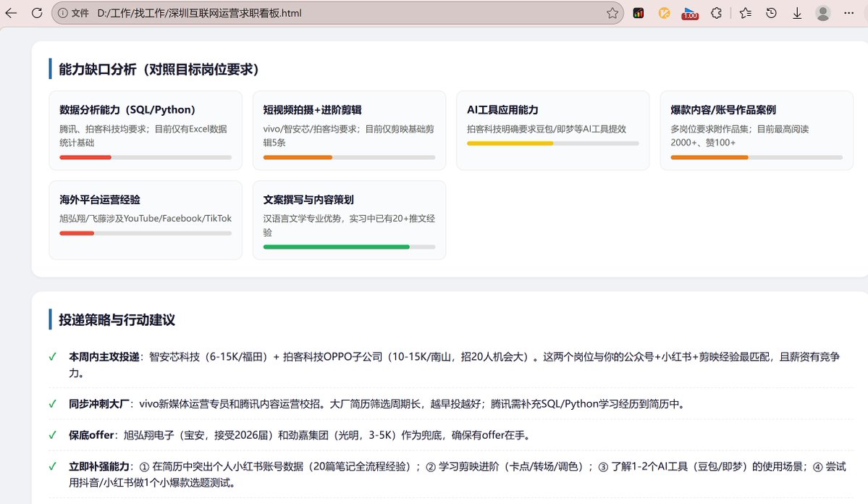This screenshot has height=504, width=868.
Task: Click the bold 保底offer label
Action: click(91, 435)
